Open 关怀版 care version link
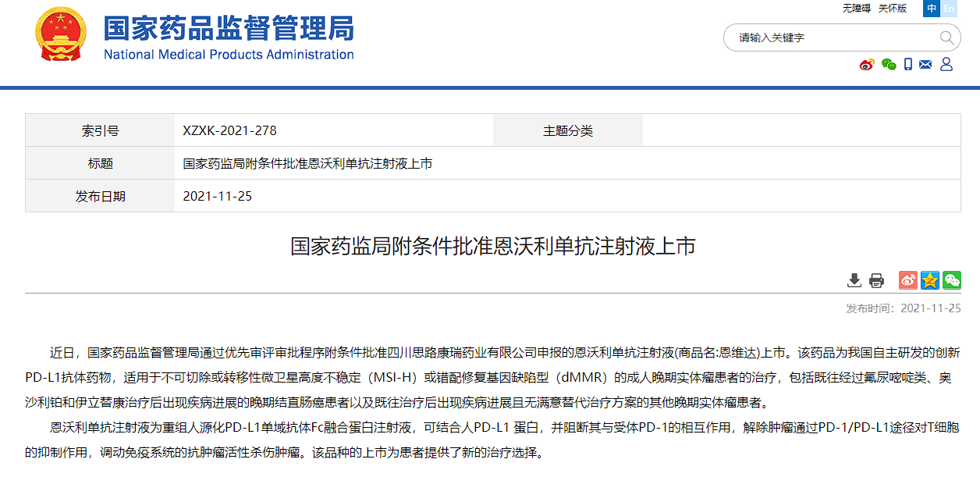Image resolution: width=980 pixels, height=477 pixels. point(893,9)
